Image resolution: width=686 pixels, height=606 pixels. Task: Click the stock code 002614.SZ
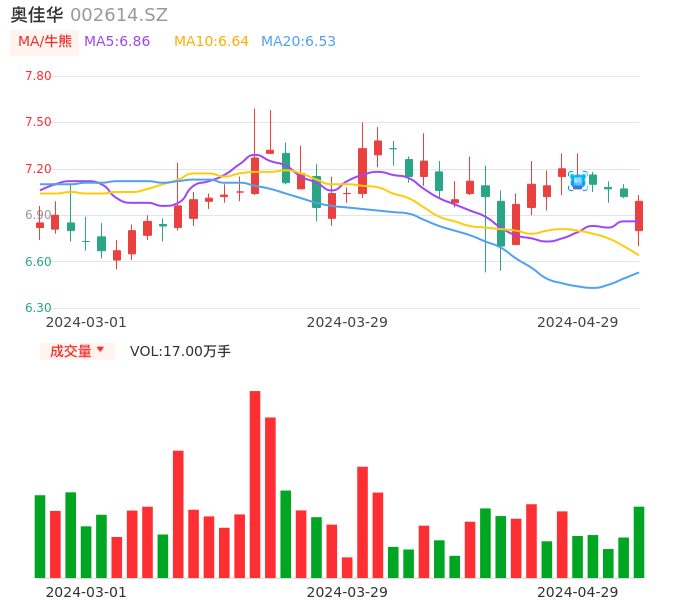119,15
